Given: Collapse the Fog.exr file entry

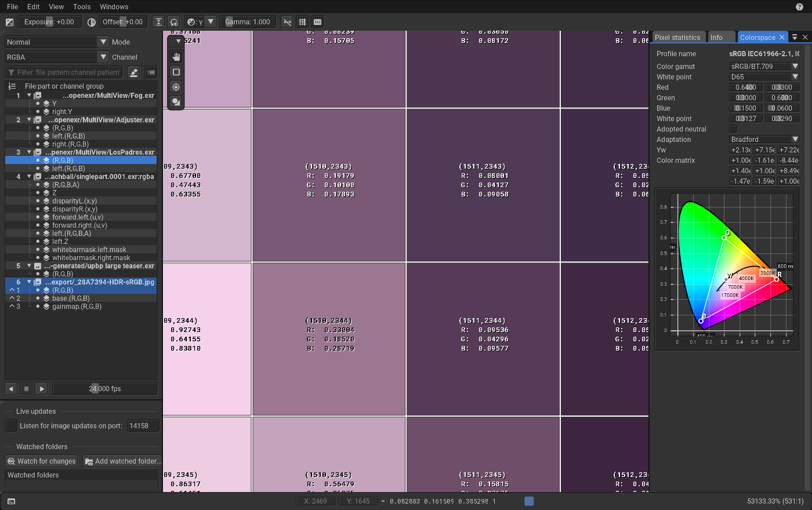Looking at the screenshot, I should pos(29,96).
